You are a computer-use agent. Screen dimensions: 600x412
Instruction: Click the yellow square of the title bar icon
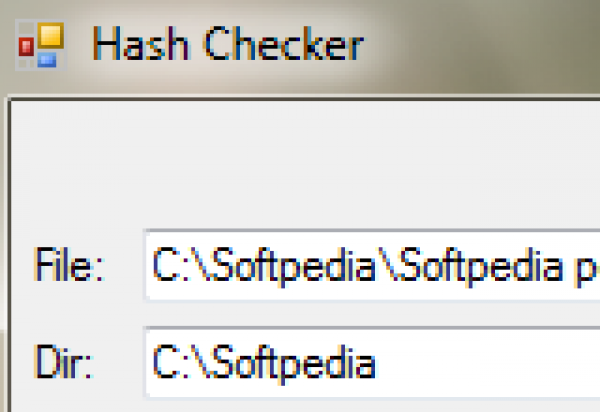pos(50,37)
